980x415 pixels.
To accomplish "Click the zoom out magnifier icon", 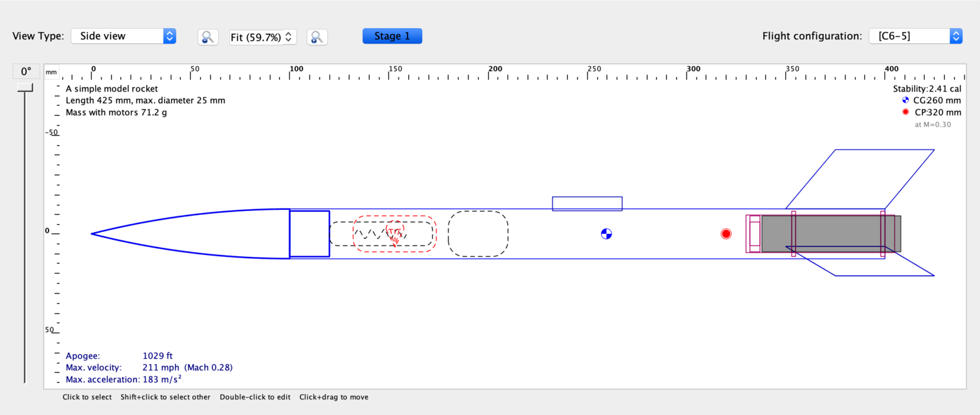I will pos(208,37).
